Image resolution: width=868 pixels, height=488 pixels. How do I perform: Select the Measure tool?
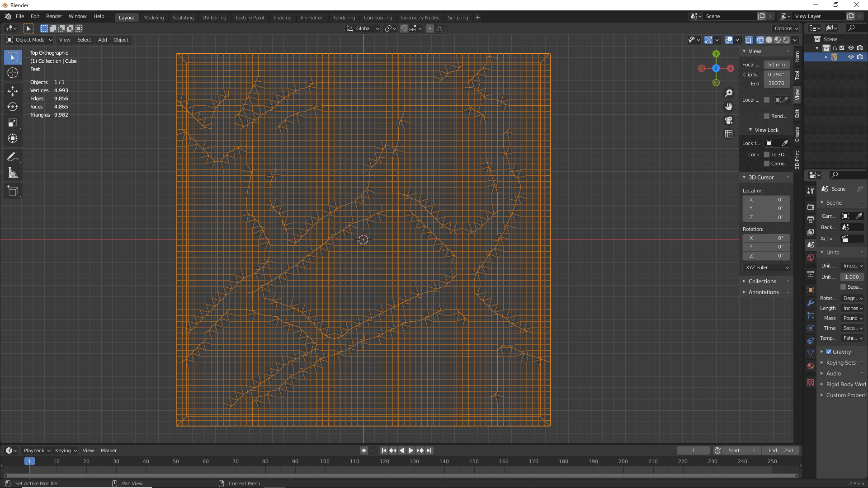point(13,173)
